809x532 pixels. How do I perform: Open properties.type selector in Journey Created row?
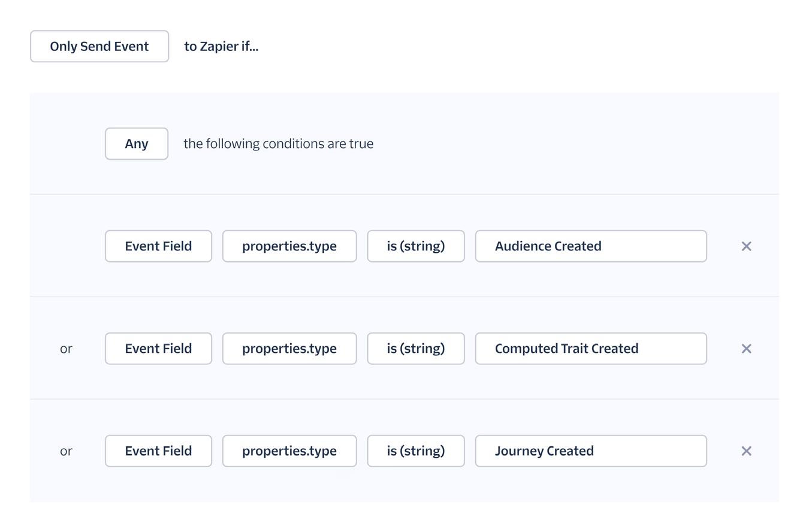pyautogui.click(x=289, y=451)
